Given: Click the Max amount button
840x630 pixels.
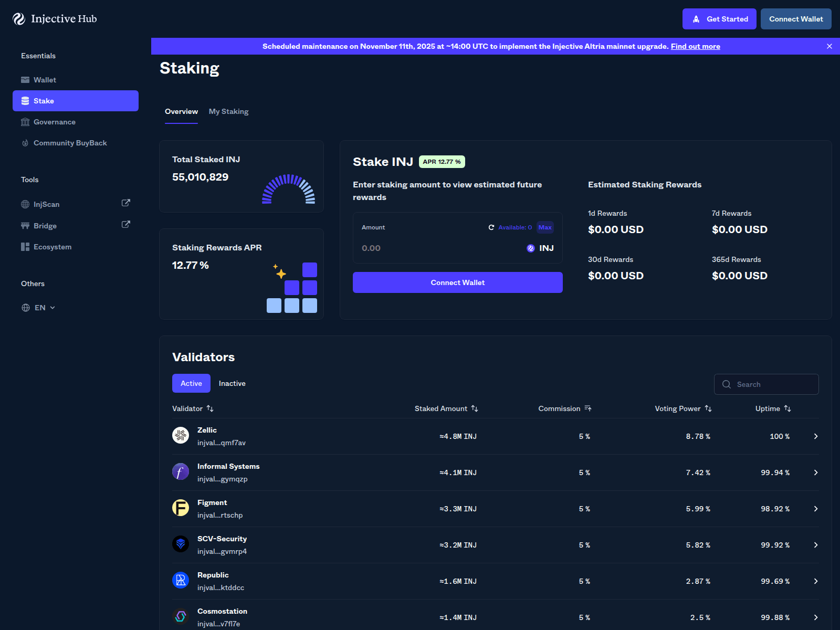Looking at the screenshot, I should 545,227.
